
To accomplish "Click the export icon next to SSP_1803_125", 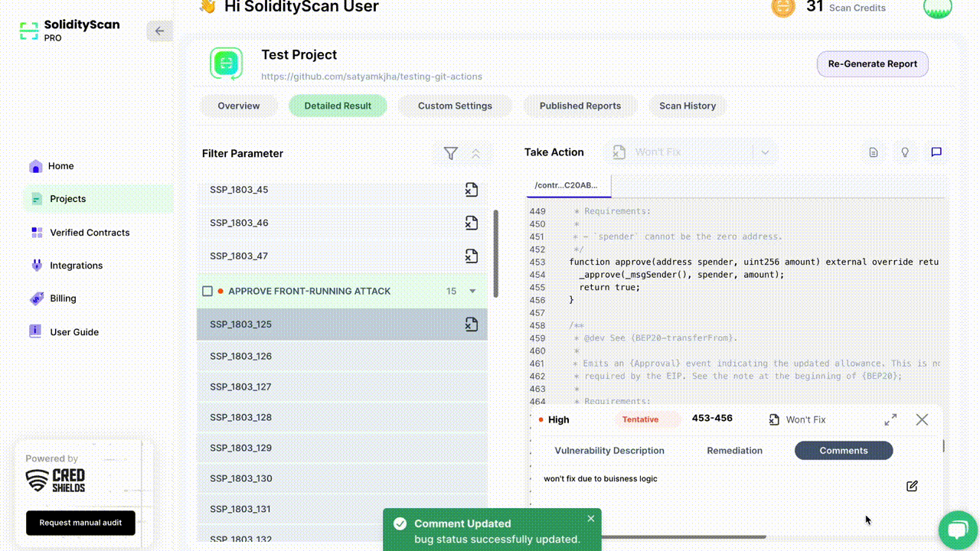I will click(x=472, y=324).
